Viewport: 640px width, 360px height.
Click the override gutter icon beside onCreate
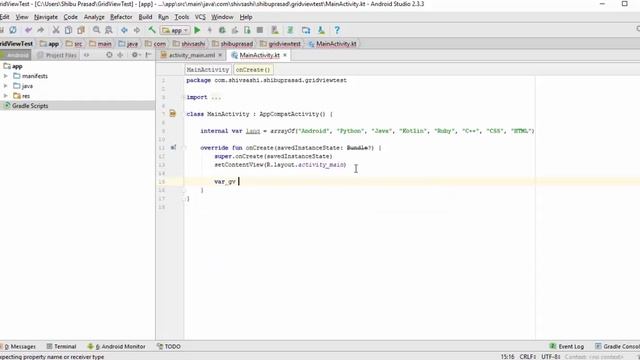(x=173, y=148)
